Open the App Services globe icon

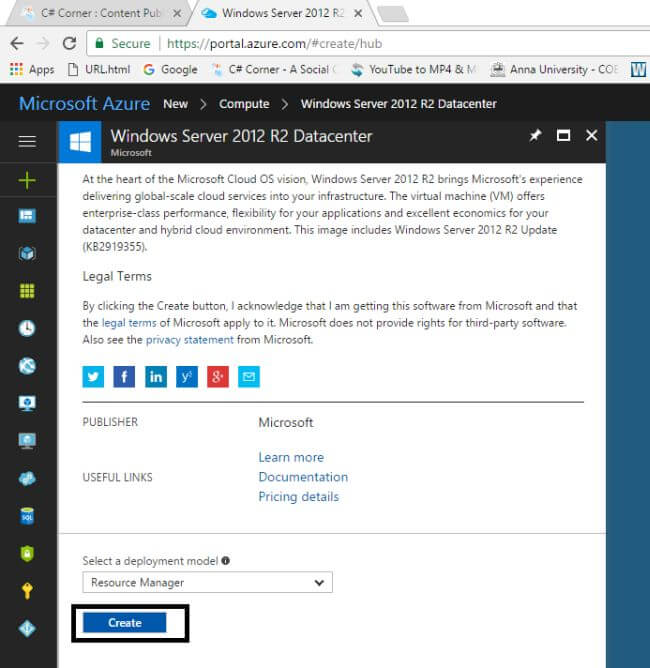click(27, 366)
